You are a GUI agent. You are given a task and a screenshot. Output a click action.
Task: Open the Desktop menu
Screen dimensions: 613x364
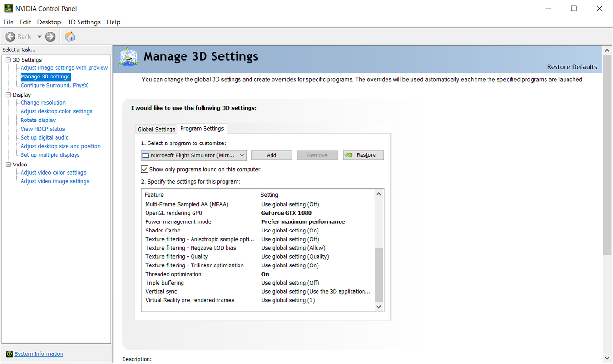pyautogui.click(x=49, y=22)
